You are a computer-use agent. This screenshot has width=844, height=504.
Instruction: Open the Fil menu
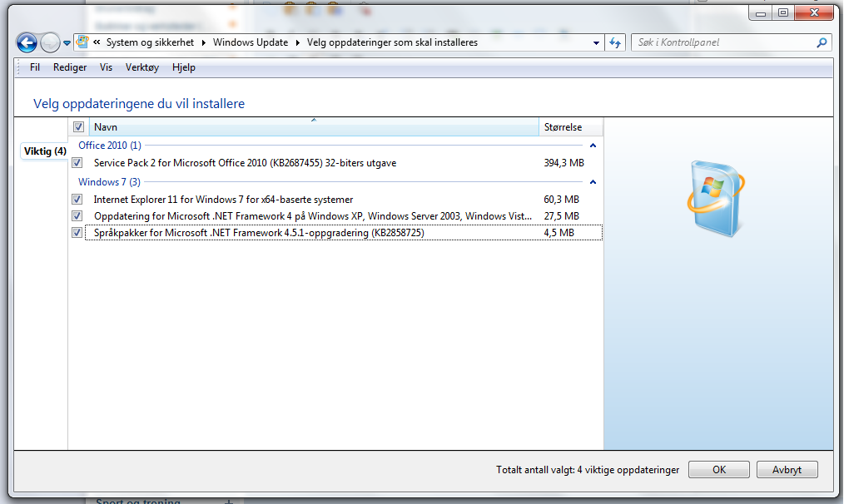coord(35,67)
